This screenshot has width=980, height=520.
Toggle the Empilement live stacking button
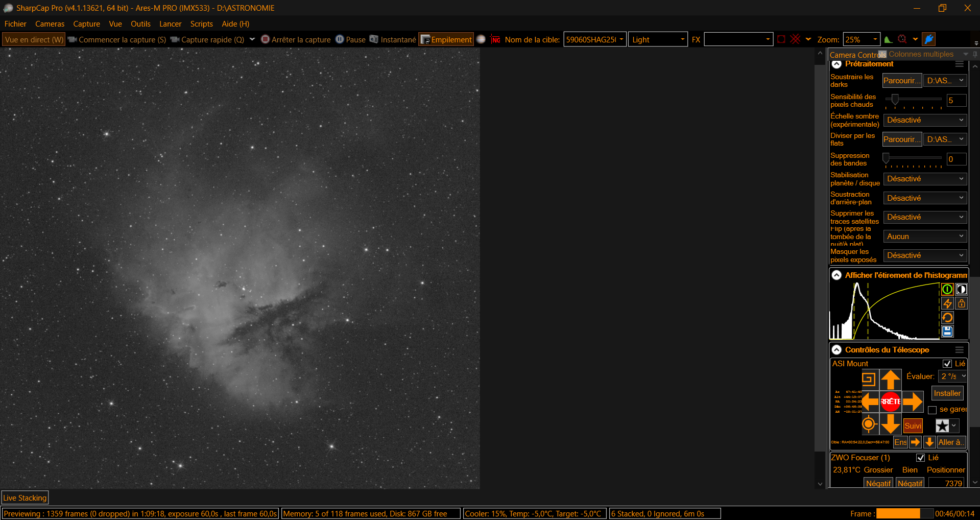click(x=446, y=39)
